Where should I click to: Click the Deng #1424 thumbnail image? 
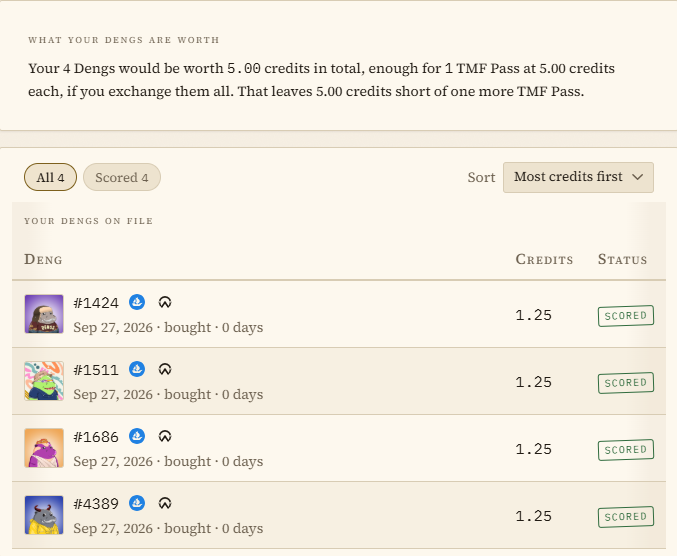(x=44, y=314)
